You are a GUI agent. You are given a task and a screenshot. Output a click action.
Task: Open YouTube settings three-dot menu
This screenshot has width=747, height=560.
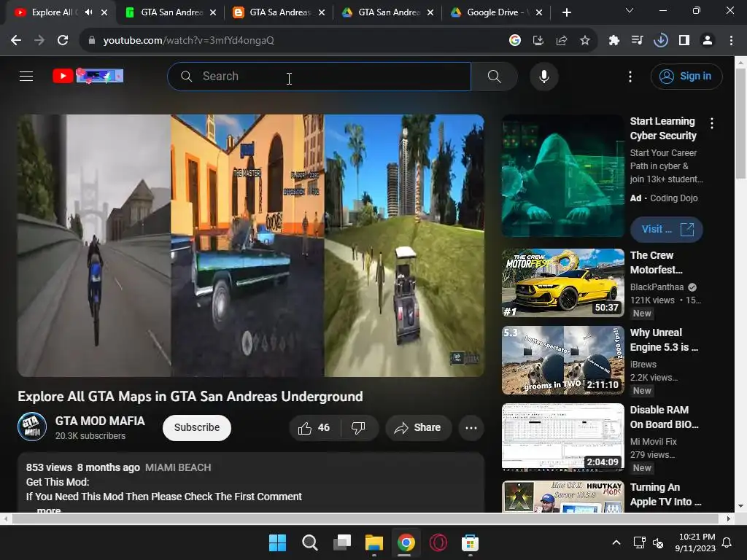630,76
